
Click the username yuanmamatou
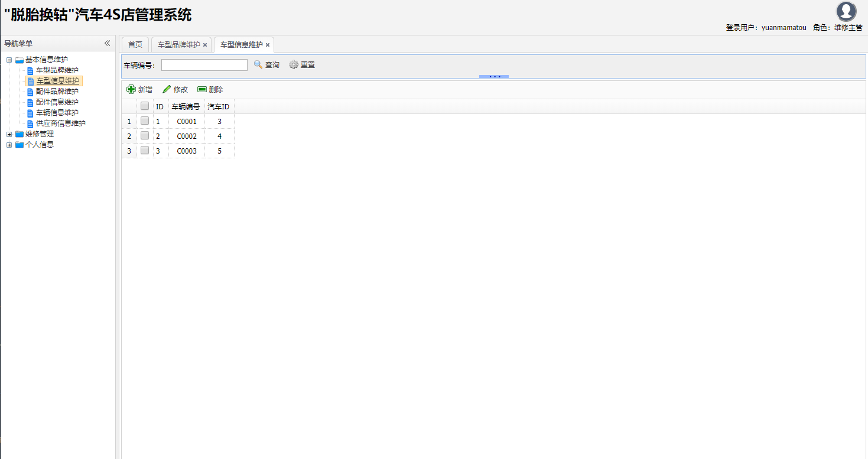point(784,28)
